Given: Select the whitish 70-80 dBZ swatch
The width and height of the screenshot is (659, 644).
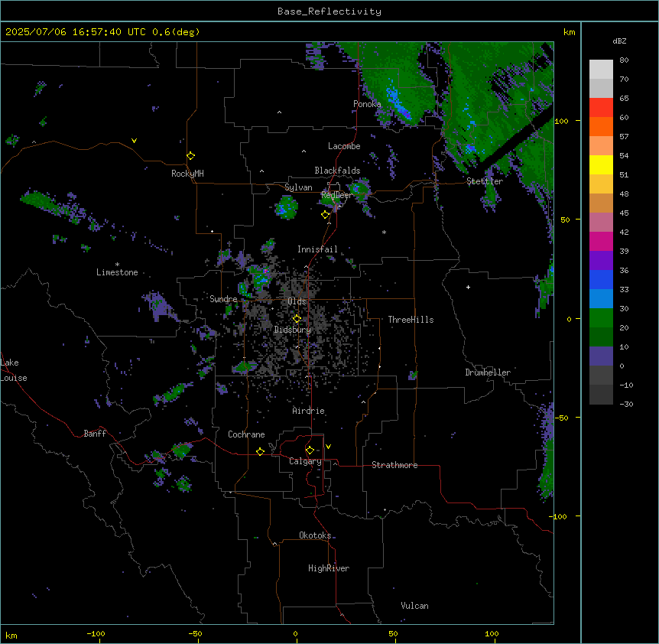Looking at the screenshot, I should 601,70.
